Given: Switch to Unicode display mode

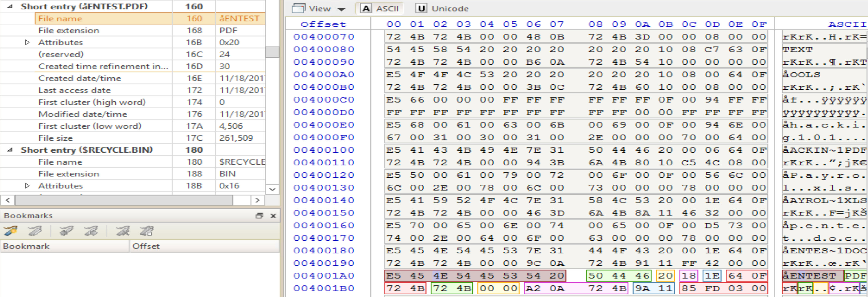Looking at the screenshot, I should 442,9.
